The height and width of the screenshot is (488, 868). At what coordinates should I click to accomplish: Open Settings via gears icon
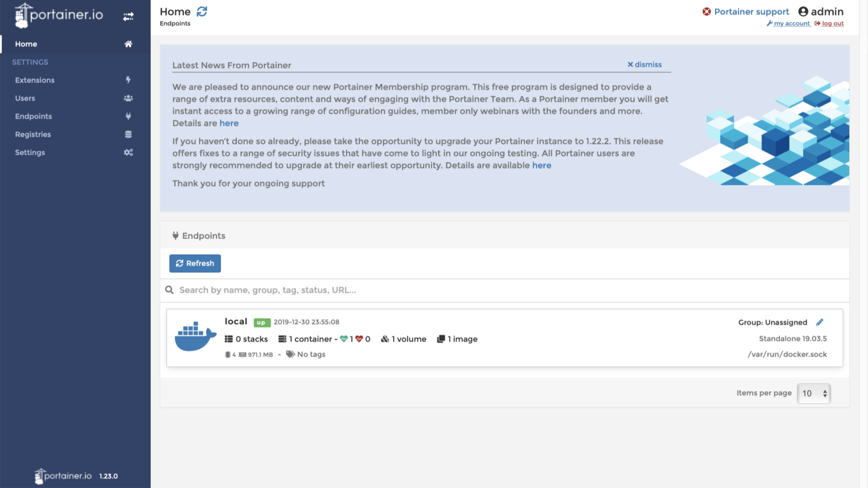(x=128, y=152)
